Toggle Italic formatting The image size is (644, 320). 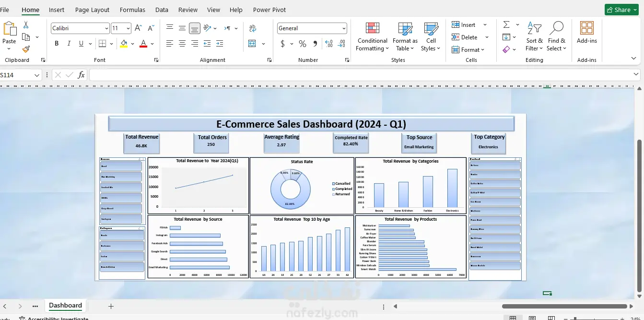pos(69,44)
